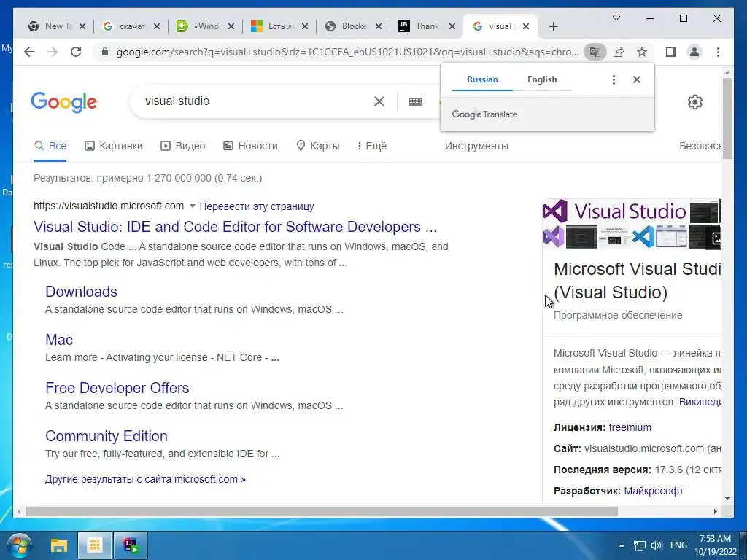Open File Explorer from the taskbar
This screenshot has height=560, width=747.
(x=59, y=545)
